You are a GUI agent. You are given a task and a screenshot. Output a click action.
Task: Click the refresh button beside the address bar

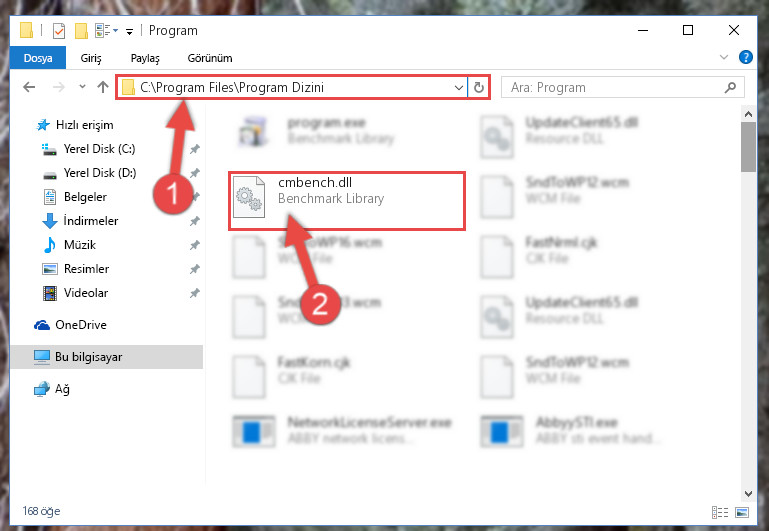click(479, 88)
